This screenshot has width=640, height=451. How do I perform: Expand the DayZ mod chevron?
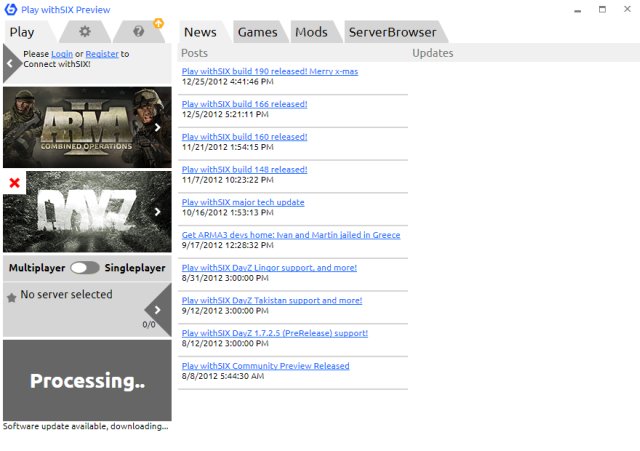pyautogui.click(x=158, y=211)
